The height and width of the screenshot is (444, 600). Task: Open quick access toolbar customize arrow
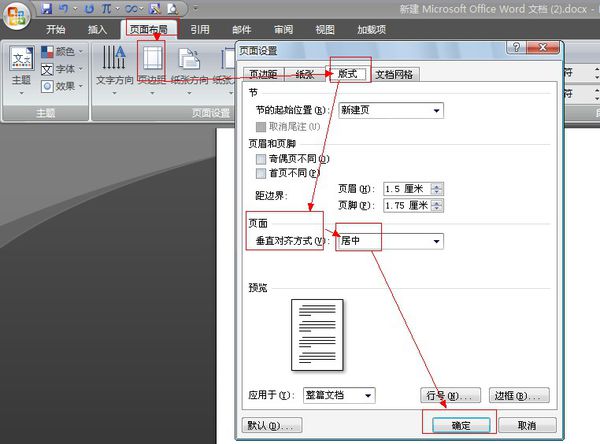pyautogui.click(x=196, y=8)
